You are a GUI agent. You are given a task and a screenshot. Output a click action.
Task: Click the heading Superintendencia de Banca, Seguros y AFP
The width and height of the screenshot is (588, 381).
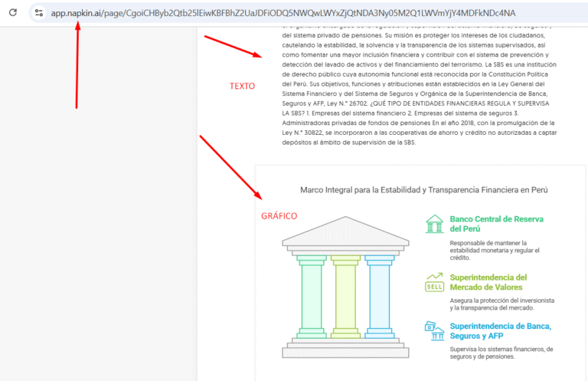(x=501, y=330)
